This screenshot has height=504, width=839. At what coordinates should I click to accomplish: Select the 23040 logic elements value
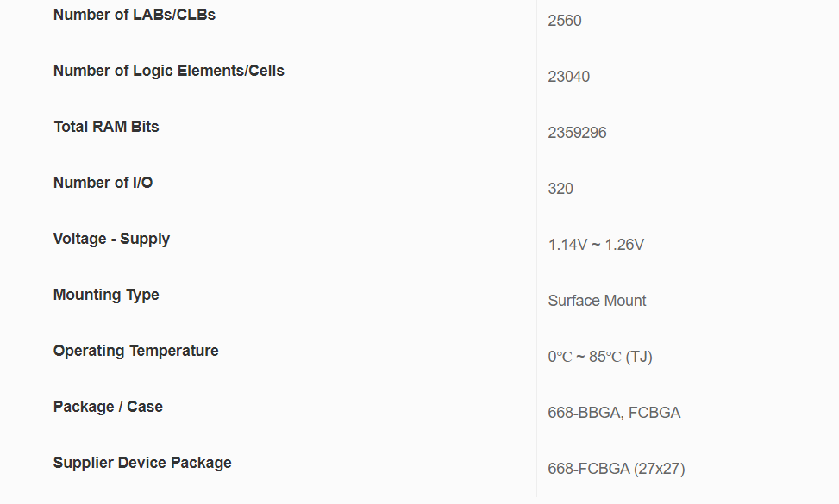pos(568,77)
